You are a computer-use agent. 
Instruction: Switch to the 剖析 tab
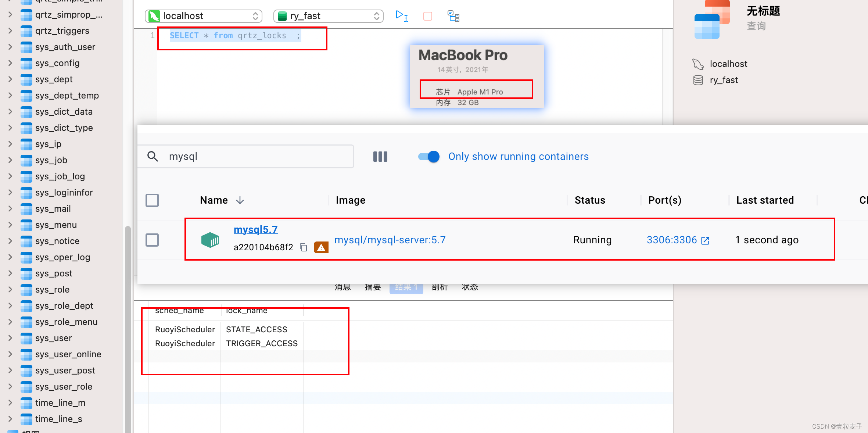pos(440,287)
